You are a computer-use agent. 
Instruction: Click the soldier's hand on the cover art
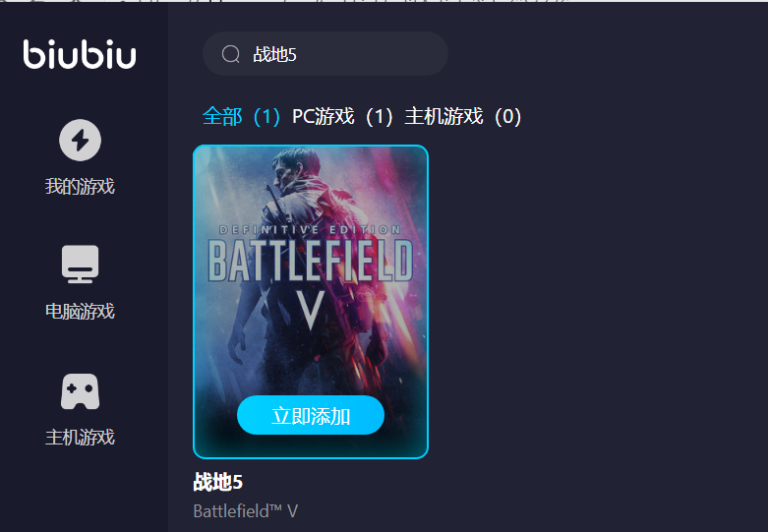tap(237, 345)
